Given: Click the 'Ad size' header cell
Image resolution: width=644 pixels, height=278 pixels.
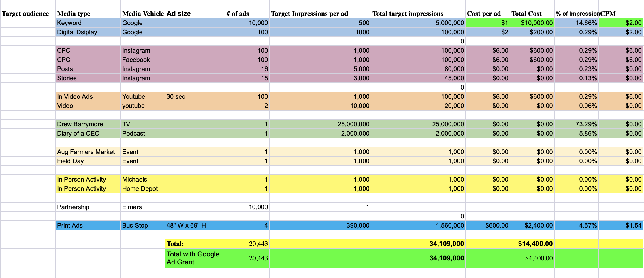Looking at the screenshot, I should coord(195,14).
